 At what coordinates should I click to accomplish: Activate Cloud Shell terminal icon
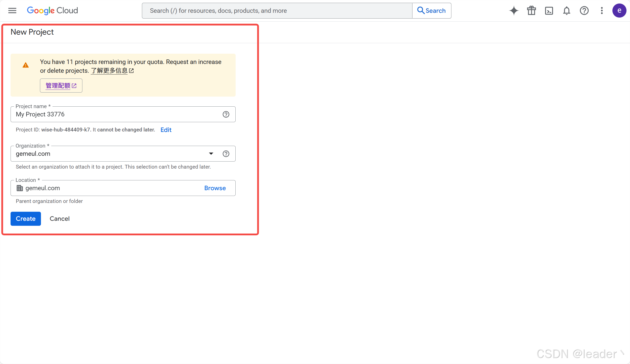point(549,11)
